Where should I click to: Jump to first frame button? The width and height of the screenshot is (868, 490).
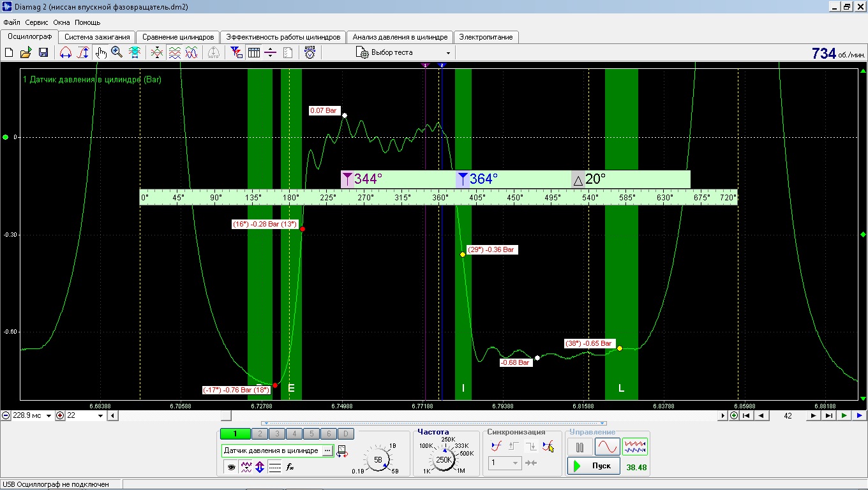(745, 415)
